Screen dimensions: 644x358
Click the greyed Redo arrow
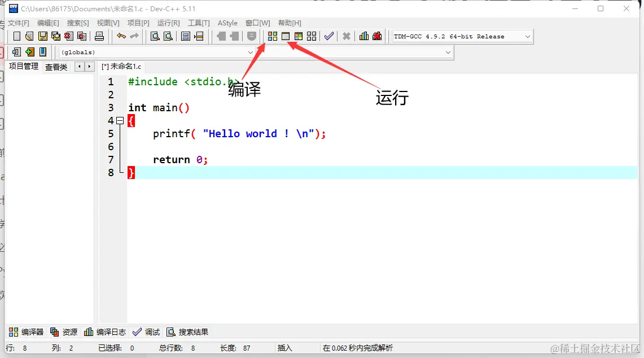134,36
